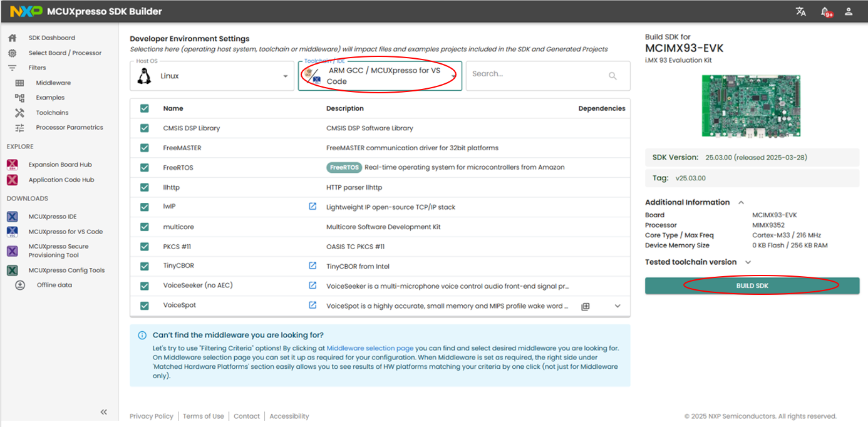This screenshot has height=427, width=868.
Task: Click the BUILD SDK button
Action: [x=752, y=286]
